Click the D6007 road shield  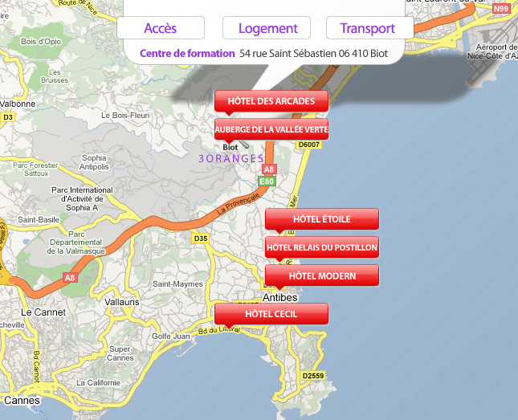click(308, 145)
